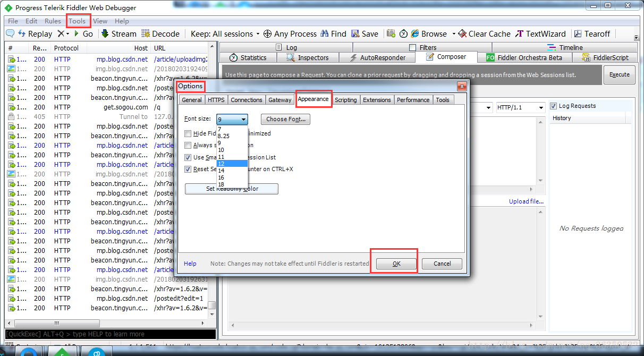The image size is (644, 356).
Task: Click the Replay toolbar button
Action: [x=35, y=33]
